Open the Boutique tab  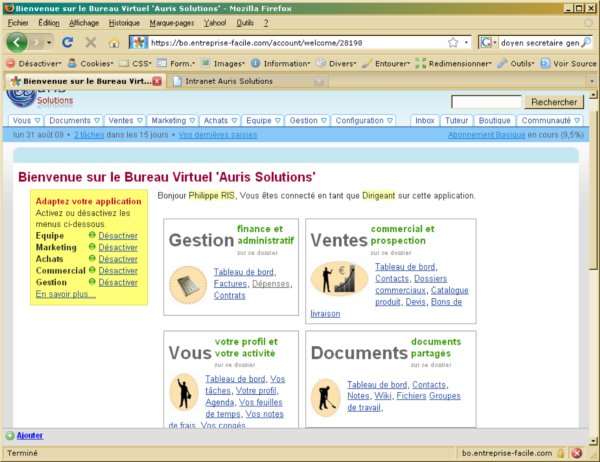pos(494,121)
